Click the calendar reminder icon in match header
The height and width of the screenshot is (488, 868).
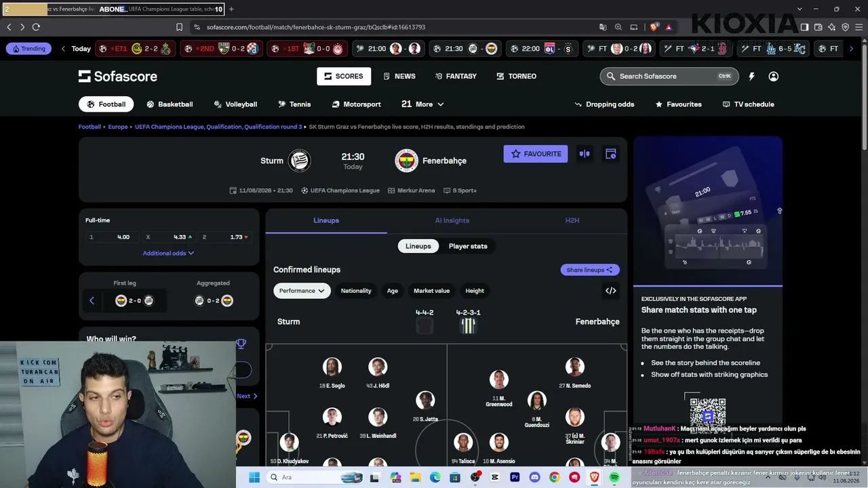610,154
